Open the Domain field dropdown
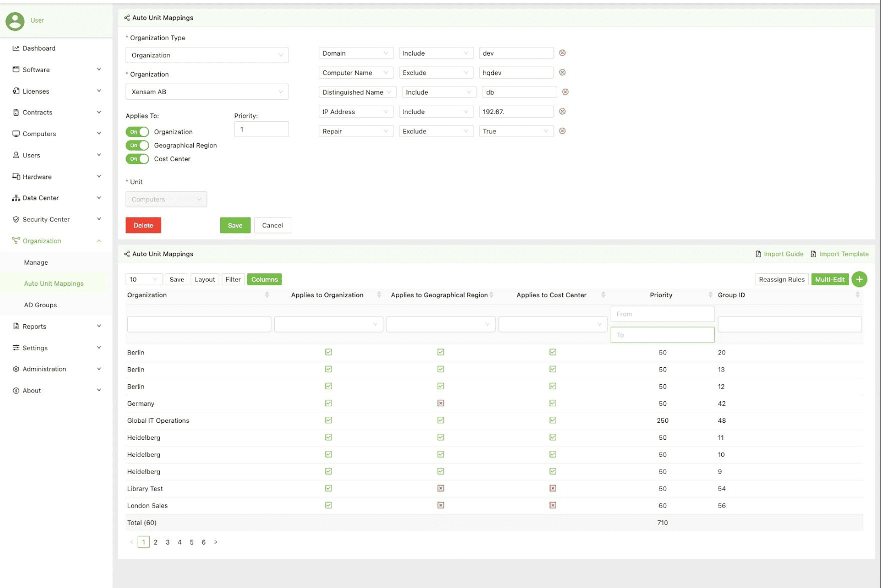This screenshot has height=588, width=881. (356, 53)
